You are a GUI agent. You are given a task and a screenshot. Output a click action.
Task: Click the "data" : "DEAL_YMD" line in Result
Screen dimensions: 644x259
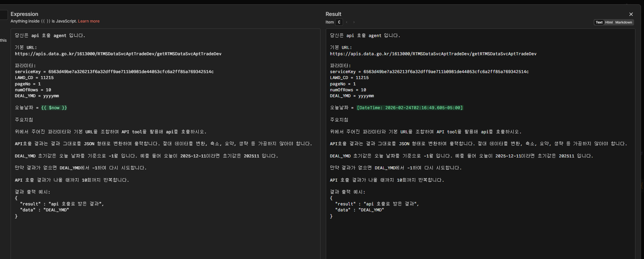[x=360, y=210]
